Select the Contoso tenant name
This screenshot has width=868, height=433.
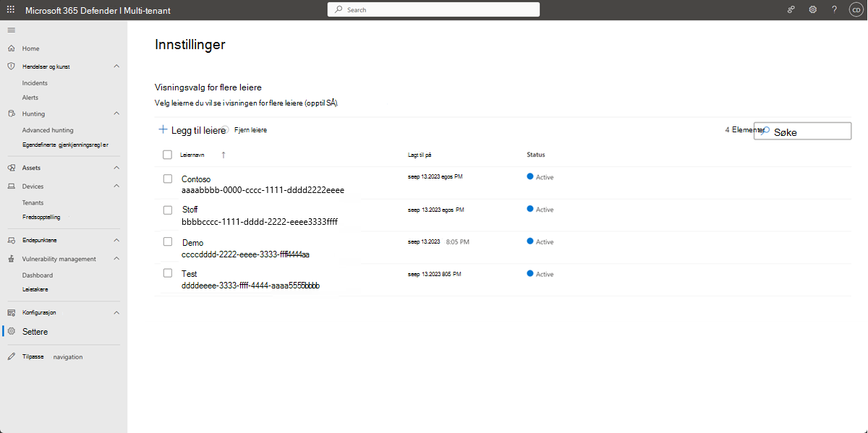pos(196,179)
